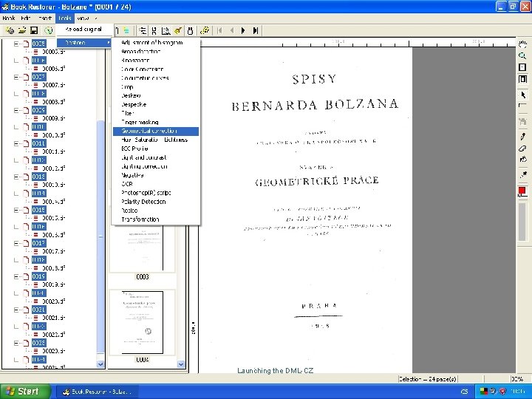Collapse the 0009 tree node

[x=16, y=110]
